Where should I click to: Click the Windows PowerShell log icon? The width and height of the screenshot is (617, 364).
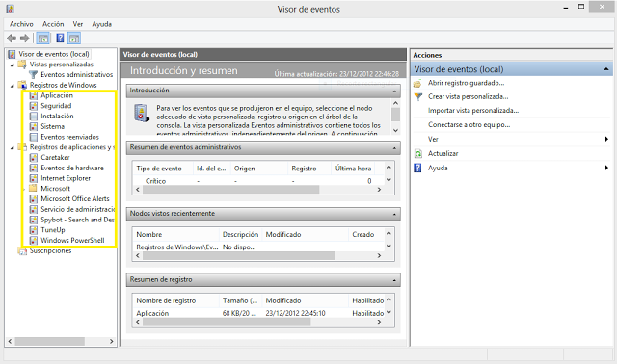coord(34,240)
